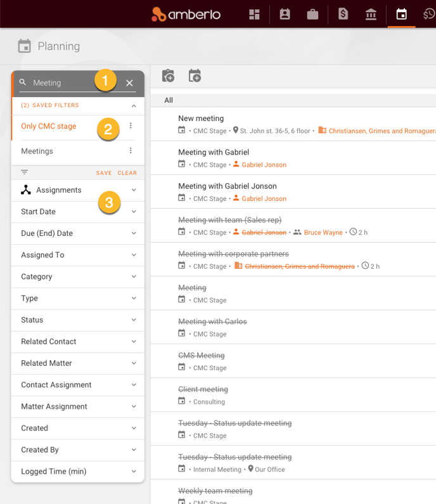This screenshot has height=504, width=436.
Task: Expand the Related Matter filter
Action: pyautogui.click(x=134, y=363)
